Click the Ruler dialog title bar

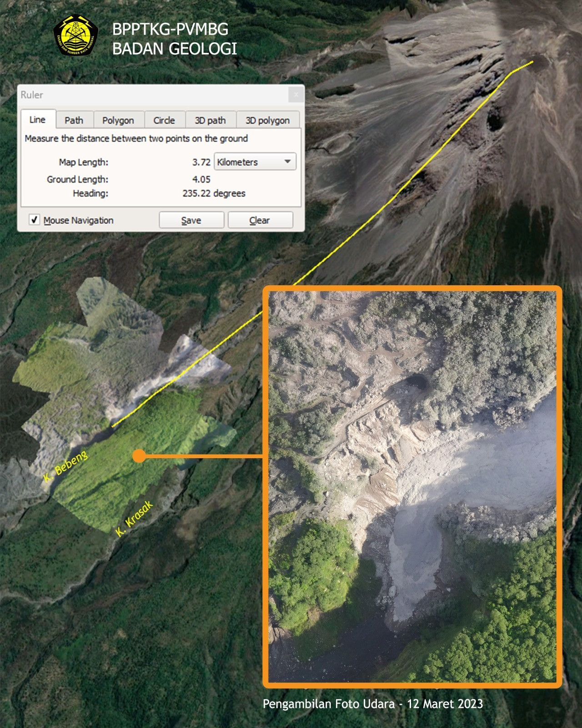[x=150, y=95]
